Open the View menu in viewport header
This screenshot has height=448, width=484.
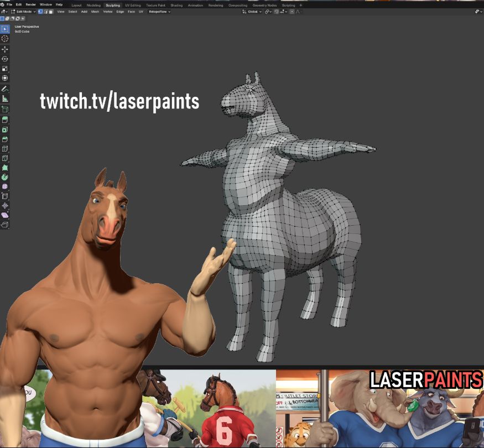click(61, 12)
